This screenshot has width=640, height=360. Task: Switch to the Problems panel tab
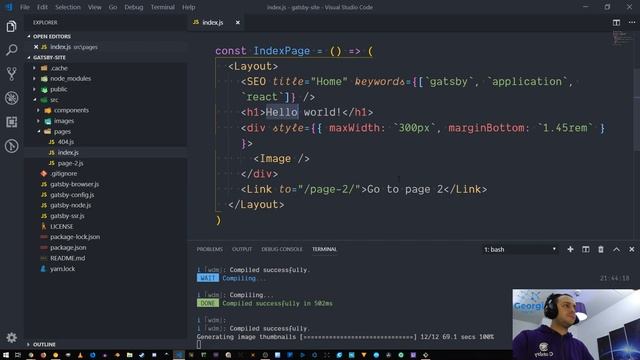click(x=210, y=249)
